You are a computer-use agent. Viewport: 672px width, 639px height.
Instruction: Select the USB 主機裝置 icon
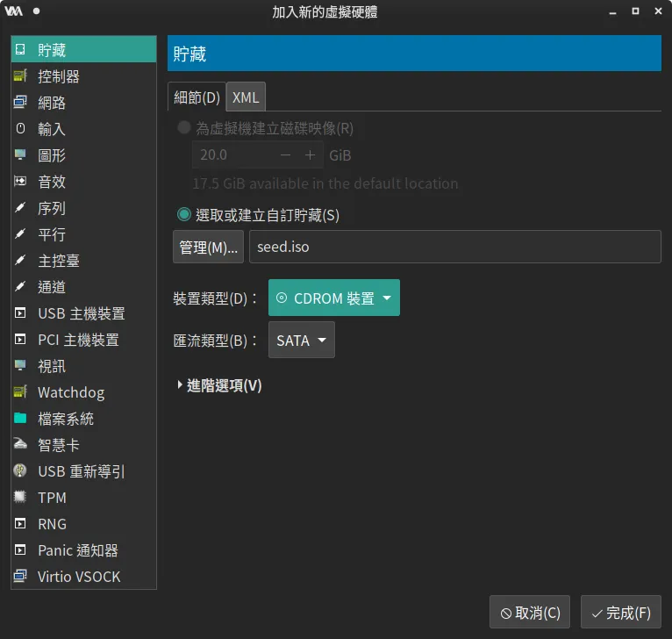coord(20,313)
